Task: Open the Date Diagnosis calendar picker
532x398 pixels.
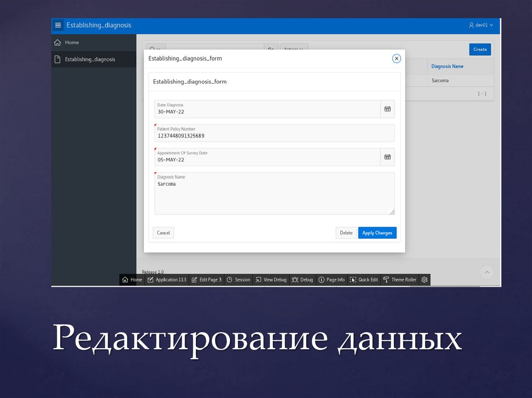Action: point(387,109)
